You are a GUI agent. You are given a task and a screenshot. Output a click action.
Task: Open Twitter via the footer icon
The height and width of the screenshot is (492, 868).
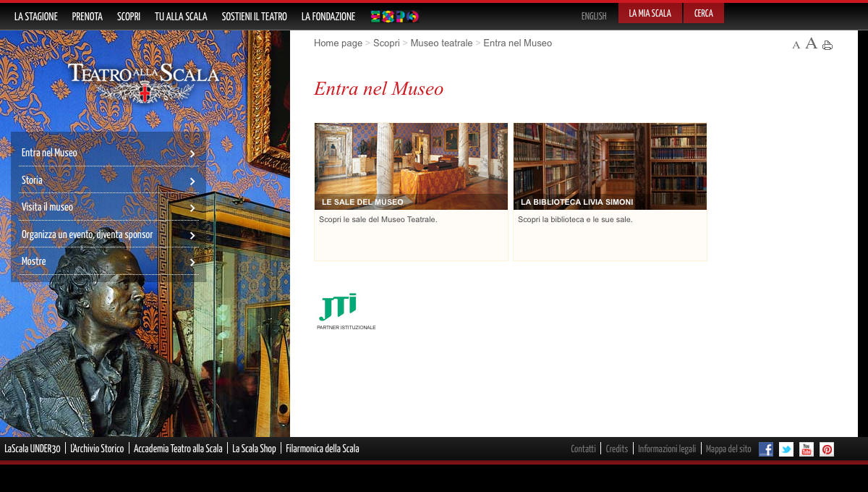click(786, 449)
